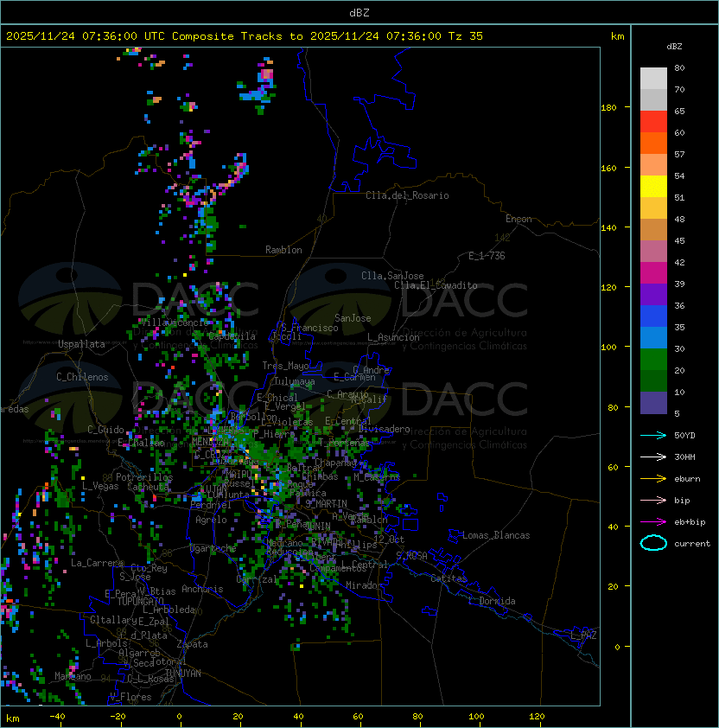The image size is (719, 728).
Task: Click the 'Encon' map label
Action: point(519,219)
